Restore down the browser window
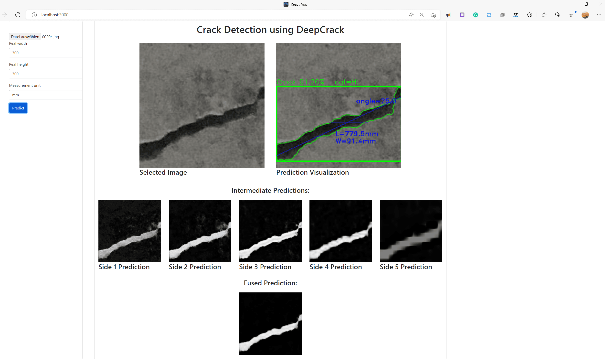This screenshot has height=364, width=605. pyautogui.click(x=586, y=4)
